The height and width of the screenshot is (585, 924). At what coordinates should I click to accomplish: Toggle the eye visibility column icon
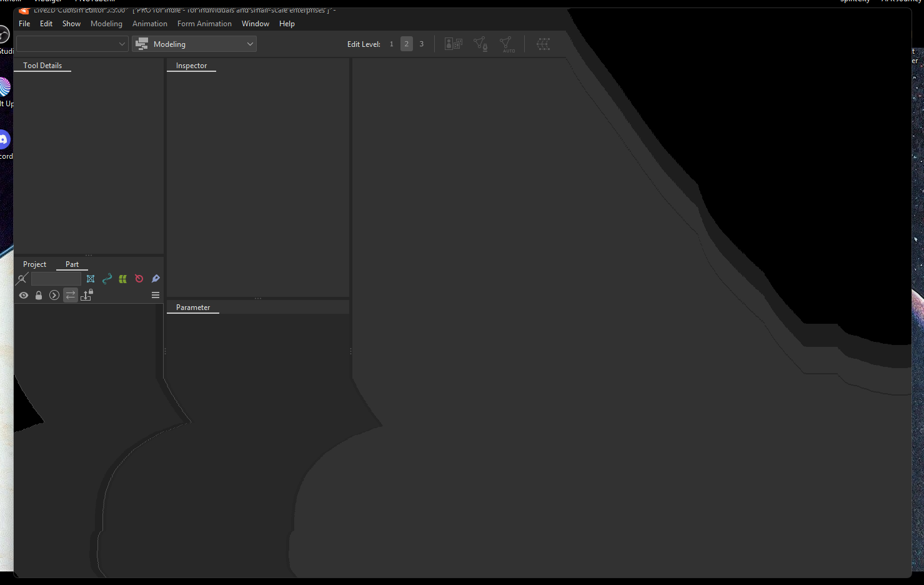tap(24, 295)
